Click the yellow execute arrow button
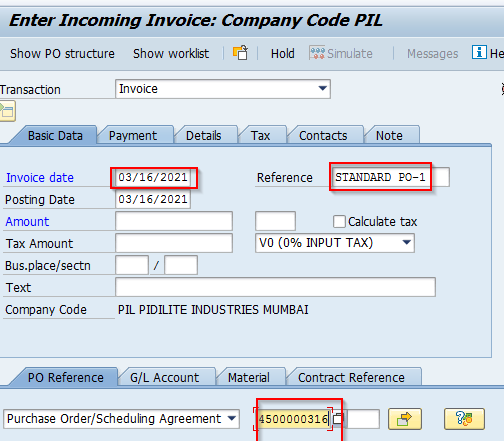The height and width of the screenshot is (441, 504). click(x=405, y=419)
